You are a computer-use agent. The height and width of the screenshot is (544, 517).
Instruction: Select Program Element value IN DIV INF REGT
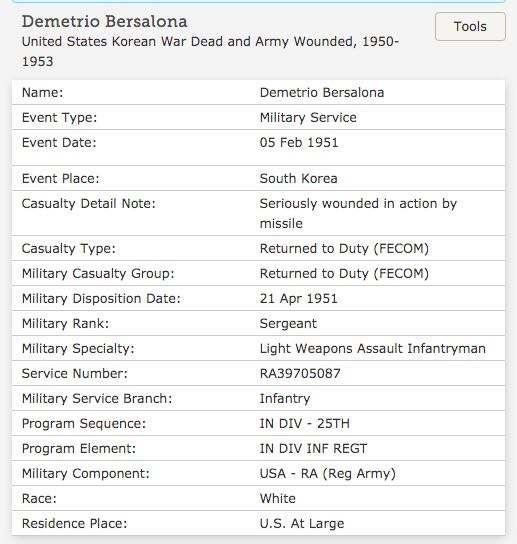click(x=313, y=449)
